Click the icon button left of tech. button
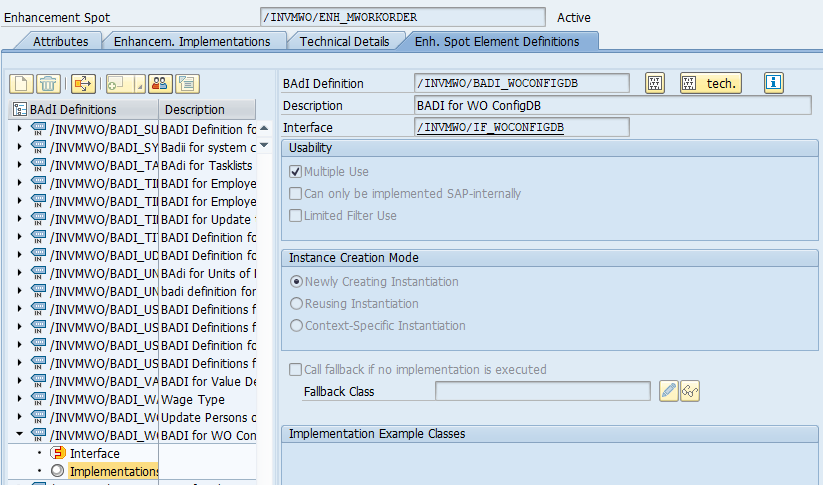 [655, 83]
